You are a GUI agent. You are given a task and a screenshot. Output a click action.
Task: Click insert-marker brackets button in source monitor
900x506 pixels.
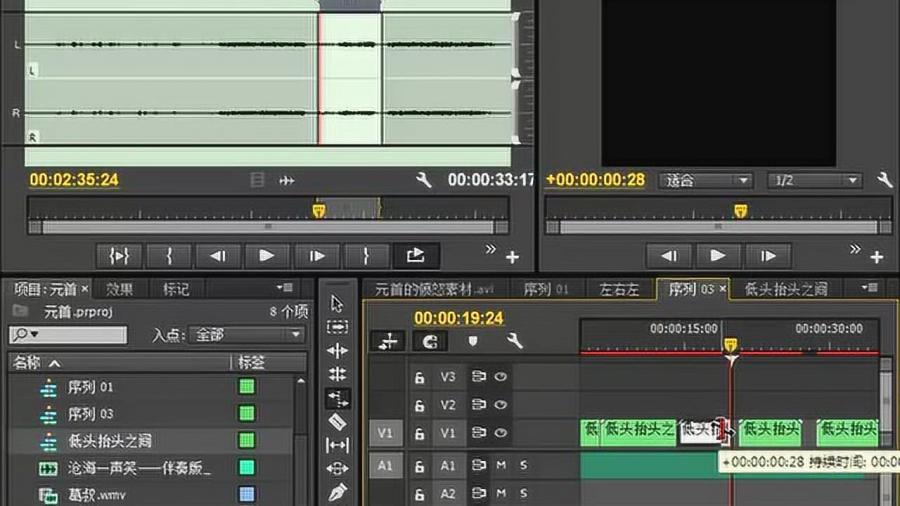click(119, 256)
